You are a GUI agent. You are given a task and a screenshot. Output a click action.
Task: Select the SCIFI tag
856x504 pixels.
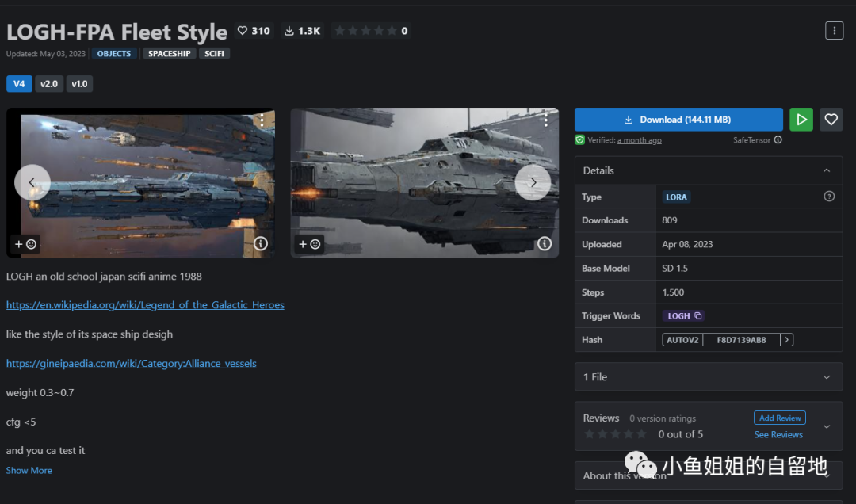(214, 54)
